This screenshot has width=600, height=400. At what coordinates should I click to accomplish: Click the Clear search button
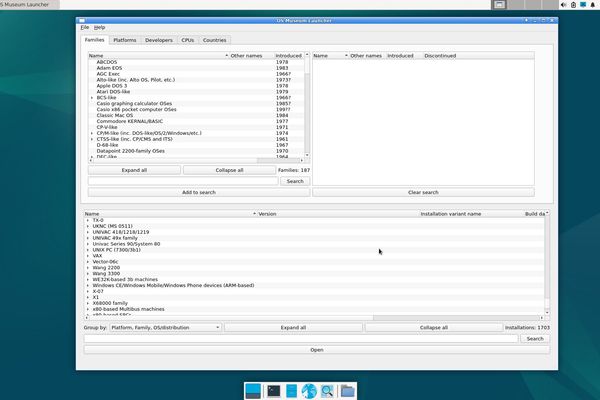(x=423, y=192)
